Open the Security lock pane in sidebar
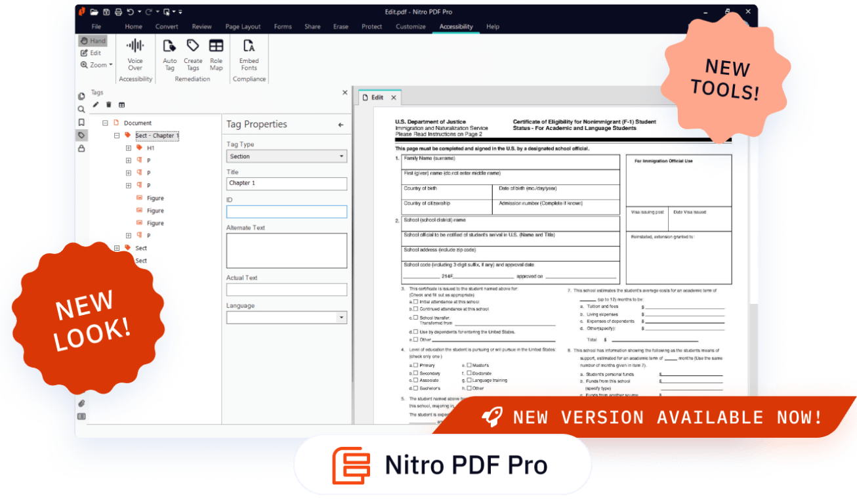 point(81,148)
